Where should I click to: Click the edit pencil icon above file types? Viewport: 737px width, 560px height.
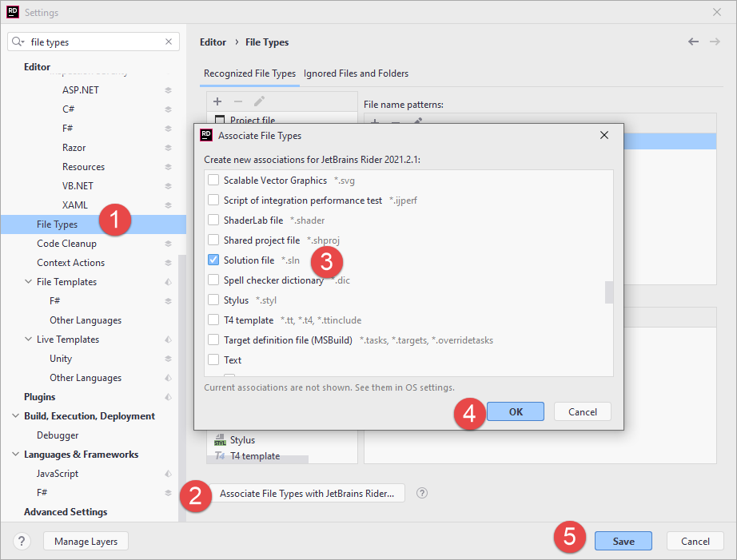[258, 101]
